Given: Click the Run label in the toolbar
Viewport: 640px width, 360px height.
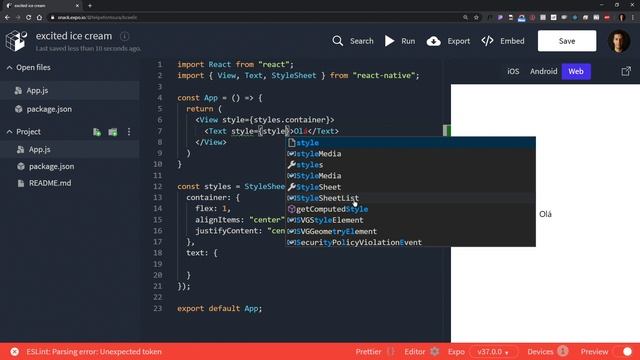Looking at the screenshot, I should tap(408, 41).
